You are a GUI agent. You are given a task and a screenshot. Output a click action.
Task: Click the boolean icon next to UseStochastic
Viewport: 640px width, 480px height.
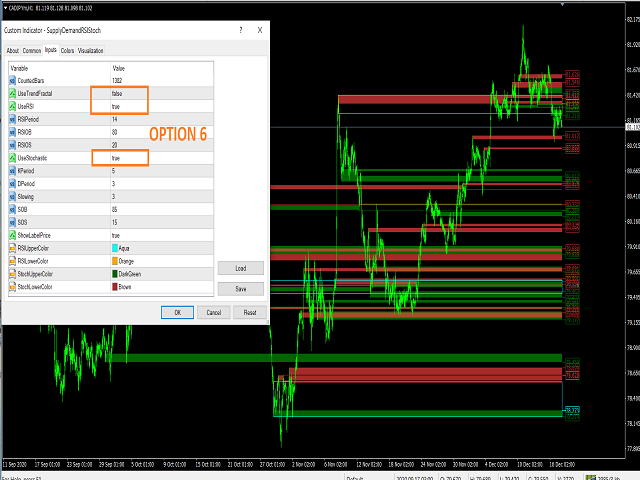click(13, 158)
